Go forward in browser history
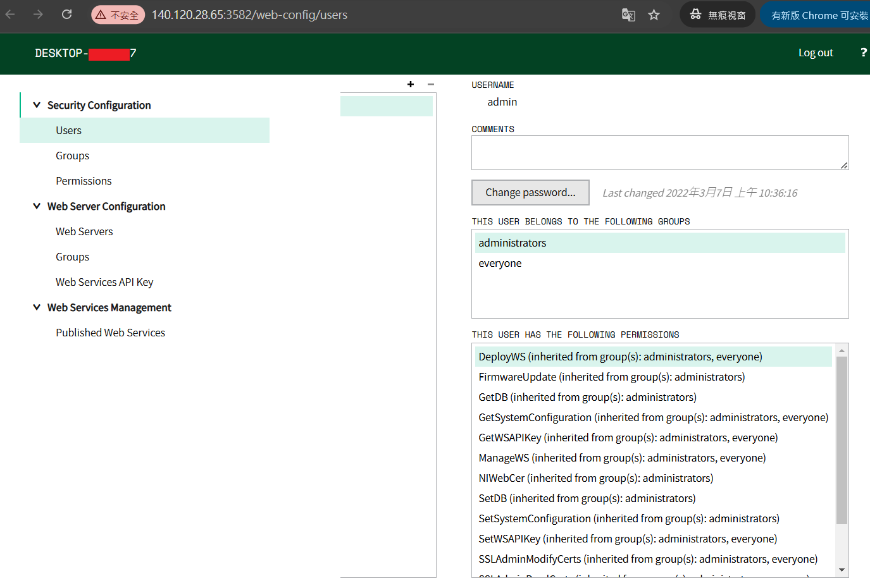Image resolution: width=870 pixels, height=588 pixels. [38, 15]
